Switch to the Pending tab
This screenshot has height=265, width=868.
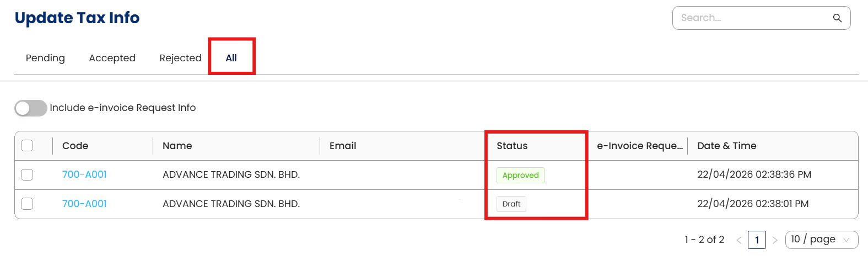pos(45,58)
